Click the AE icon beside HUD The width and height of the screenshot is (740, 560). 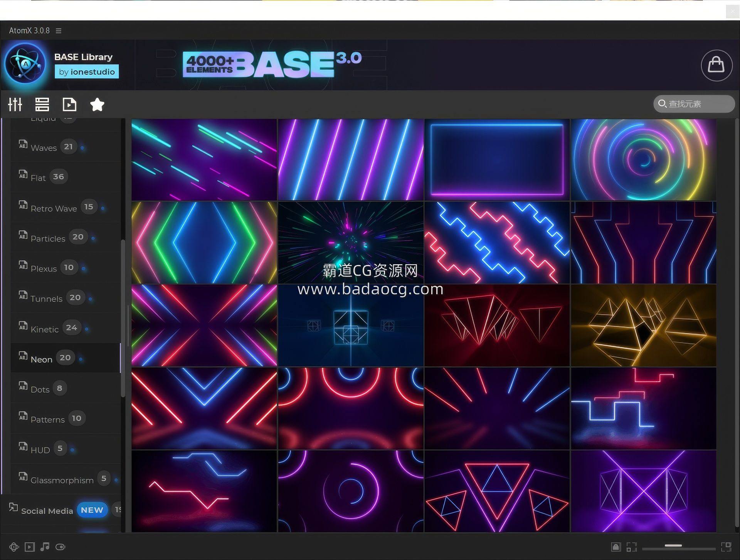tap(23, 446)
